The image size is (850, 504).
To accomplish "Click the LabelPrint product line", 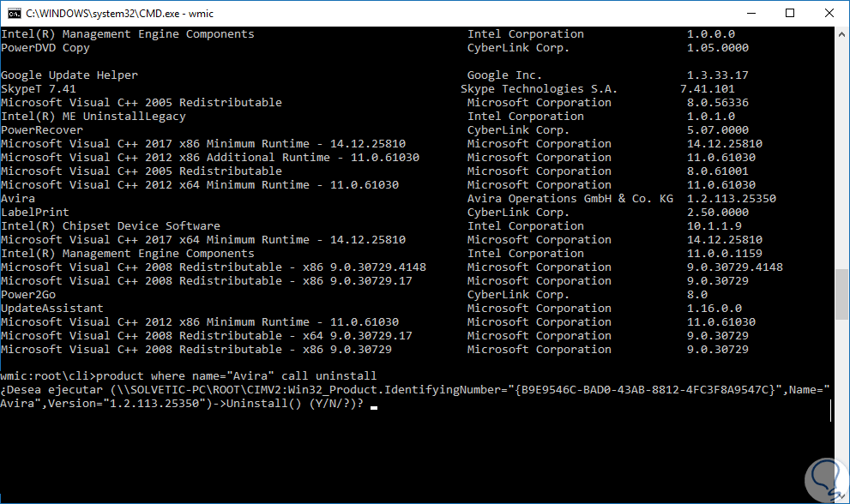I will click(x=35, y=213).
